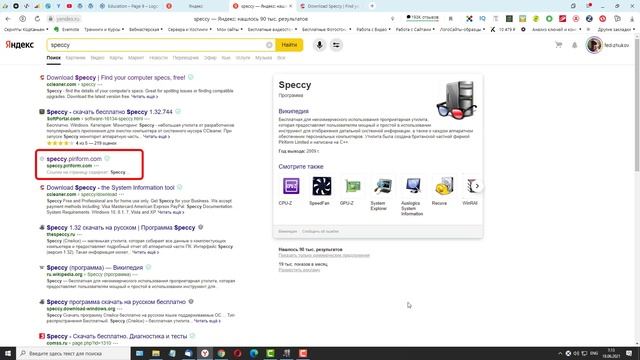This screenshot has width=640, height=360.
Task: Switch to Видео tab
Action: click(x=98, y=58)
